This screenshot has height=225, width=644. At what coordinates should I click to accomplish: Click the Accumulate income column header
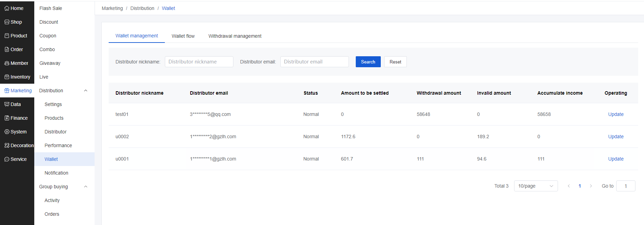tap(560, 93)
